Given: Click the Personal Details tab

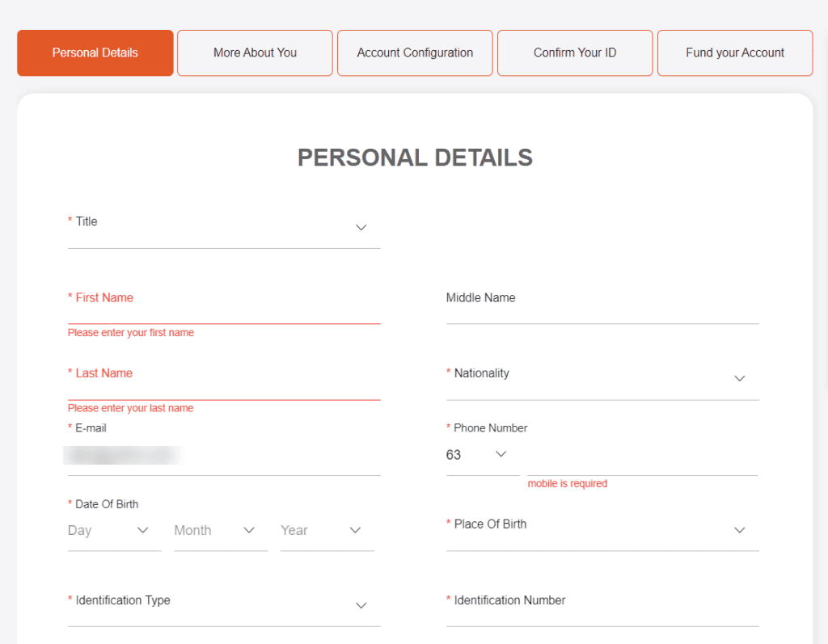Looking at the screenshot, I should point(95,53).
